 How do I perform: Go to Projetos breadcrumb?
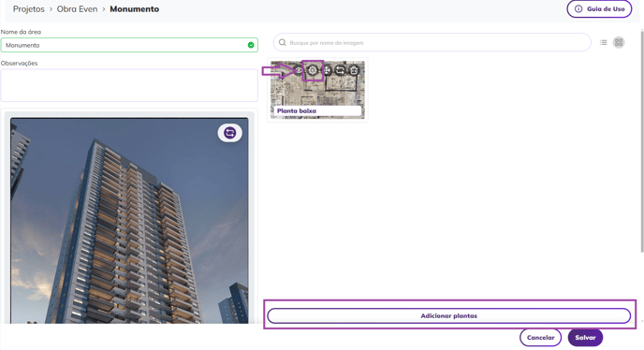[29, 9]
